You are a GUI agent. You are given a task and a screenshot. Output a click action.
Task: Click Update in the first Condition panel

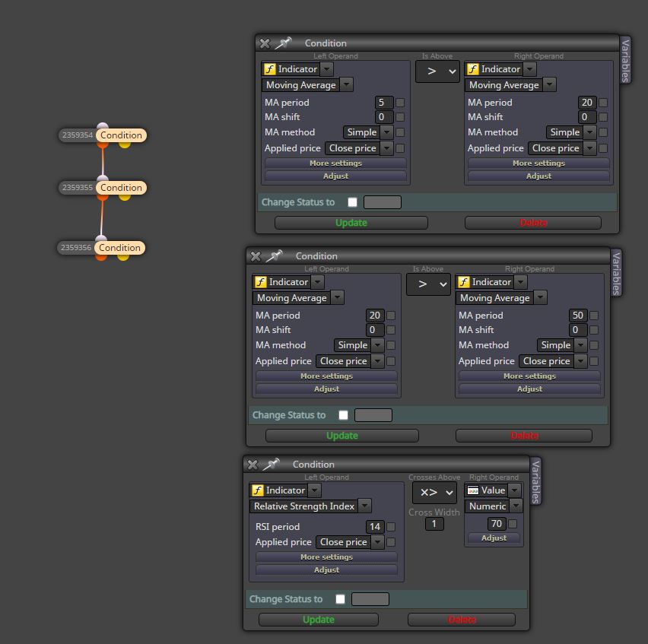click(351, 223)
